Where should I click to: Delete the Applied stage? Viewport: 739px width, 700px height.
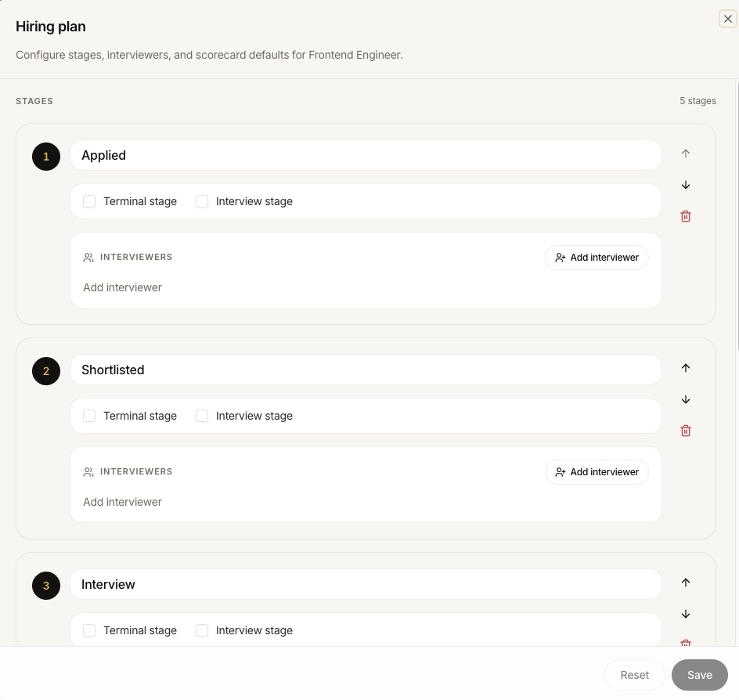tap(686, 216)
